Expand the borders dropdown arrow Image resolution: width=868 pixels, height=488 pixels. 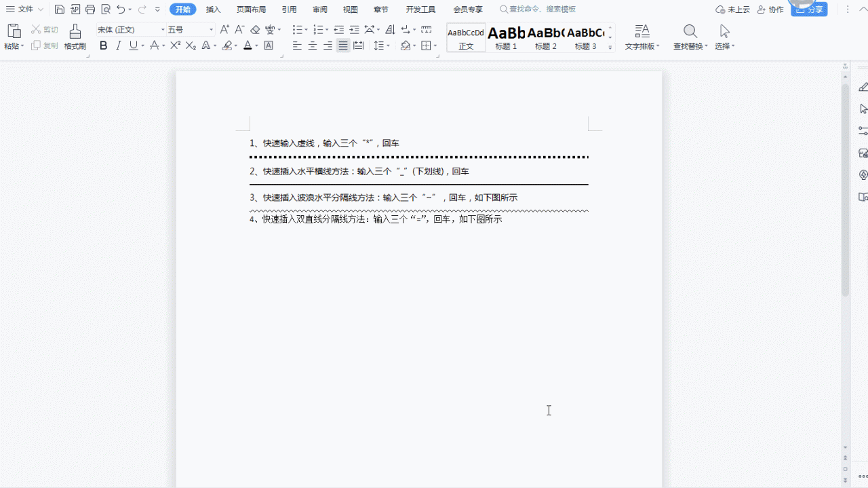point(435,46)
